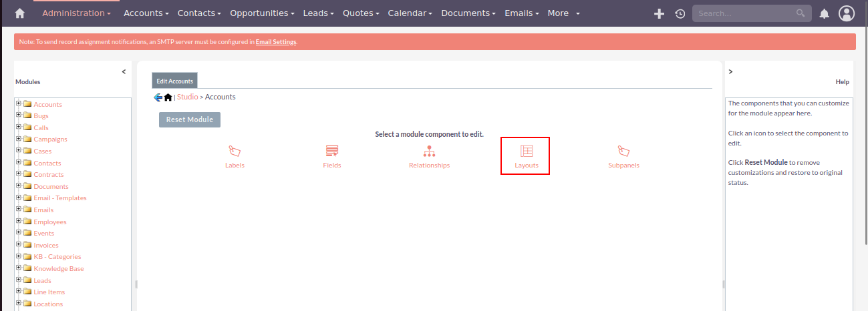Open the Fields component icon
Screen dimensions: 868x311
click(x=331, y=151)
